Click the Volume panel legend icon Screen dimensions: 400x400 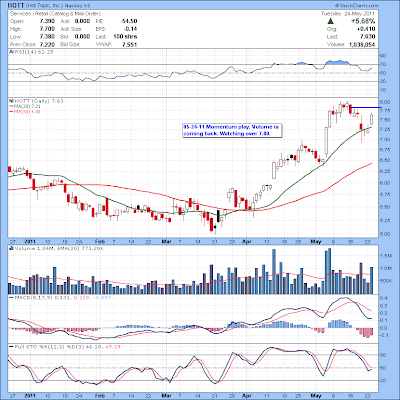pyautogui.click(x=11, y=248)
